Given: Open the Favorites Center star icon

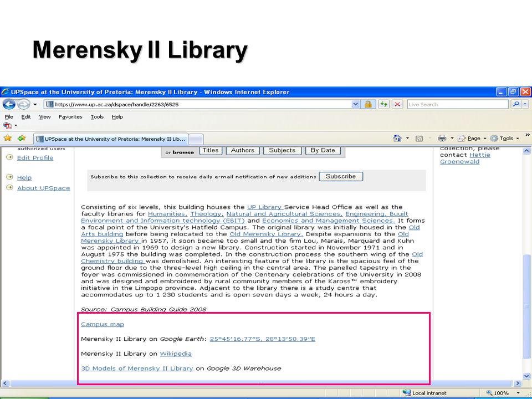Looking at the screenshot, I should [7, 138].
